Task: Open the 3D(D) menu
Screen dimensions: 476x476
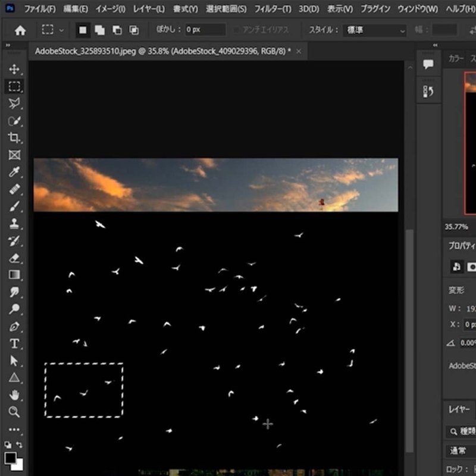Action: tap(309, 9)
